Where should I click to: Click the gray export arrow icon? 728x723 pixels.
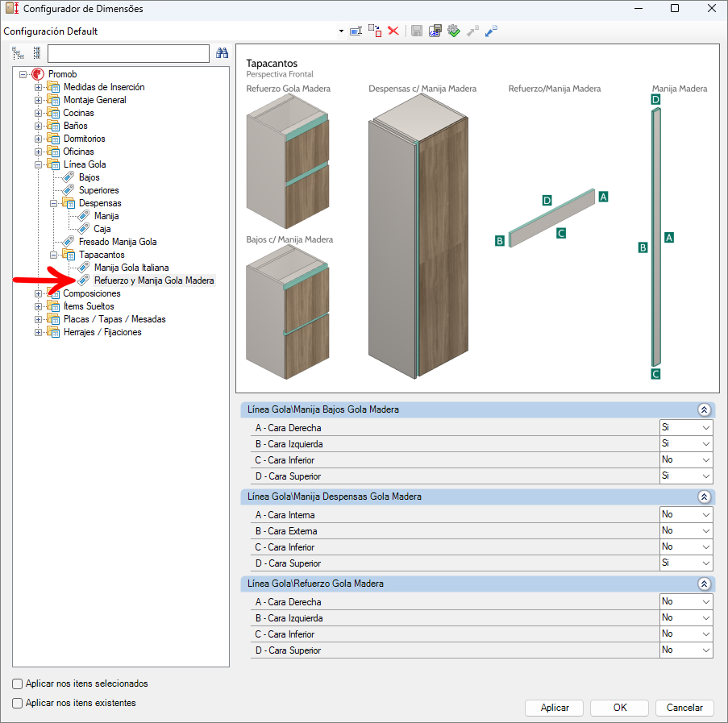(472, 31)
